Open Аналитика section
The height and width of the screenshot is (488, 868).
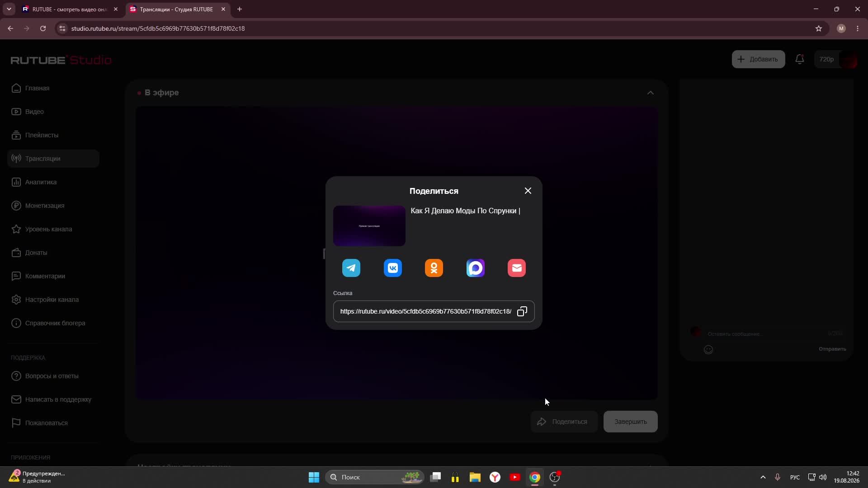(x=53, y=182)
